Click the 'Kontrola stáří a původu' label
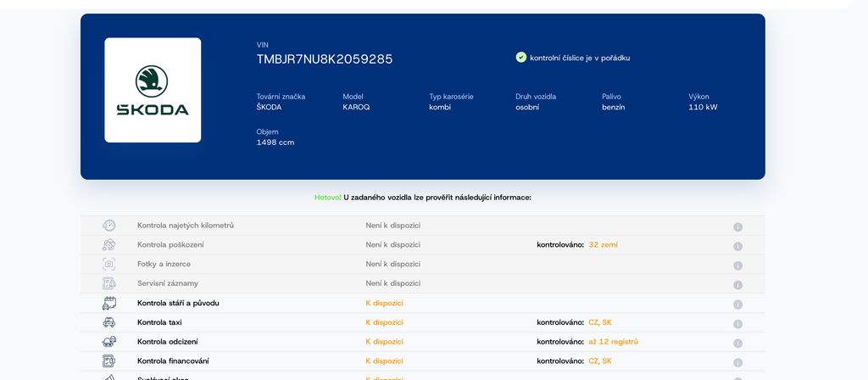 [x=178, y=303]
